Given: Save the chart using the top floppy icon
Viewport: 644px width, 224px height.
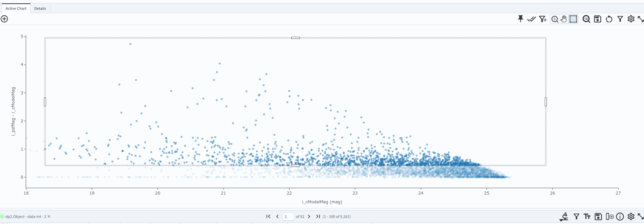Looking at the screenshot, I should 598,19.
